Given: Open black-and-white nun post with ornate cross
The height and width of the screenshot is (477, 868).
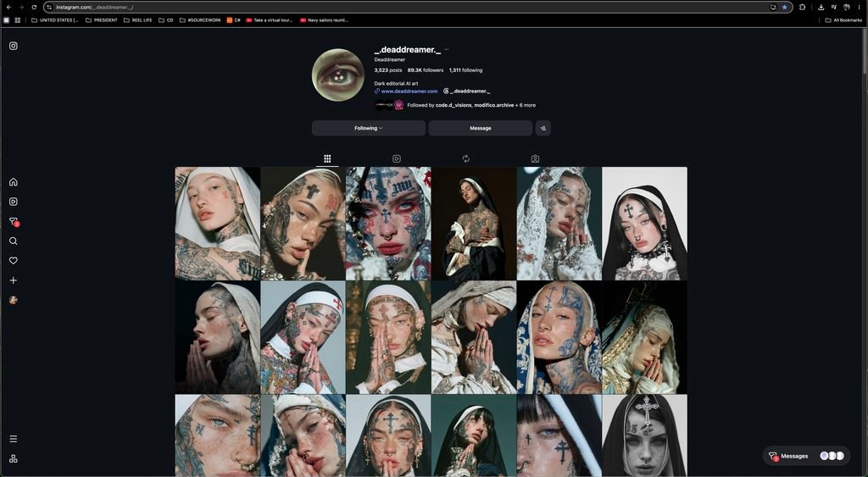Looking at the screenshot, I should pos(645,435).
